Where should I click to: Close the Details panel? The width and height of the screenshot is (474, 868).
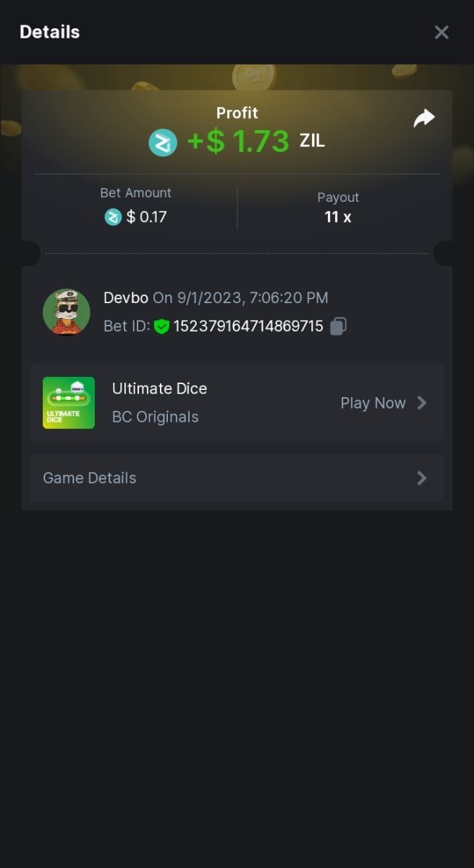point(441,32)
